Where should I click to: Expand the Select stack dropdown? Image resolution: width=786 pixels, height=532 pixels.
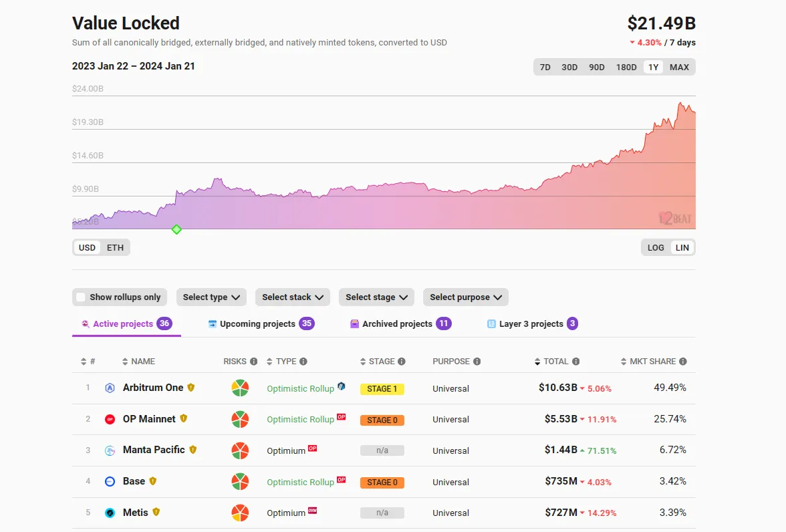[x=293, y=297]
